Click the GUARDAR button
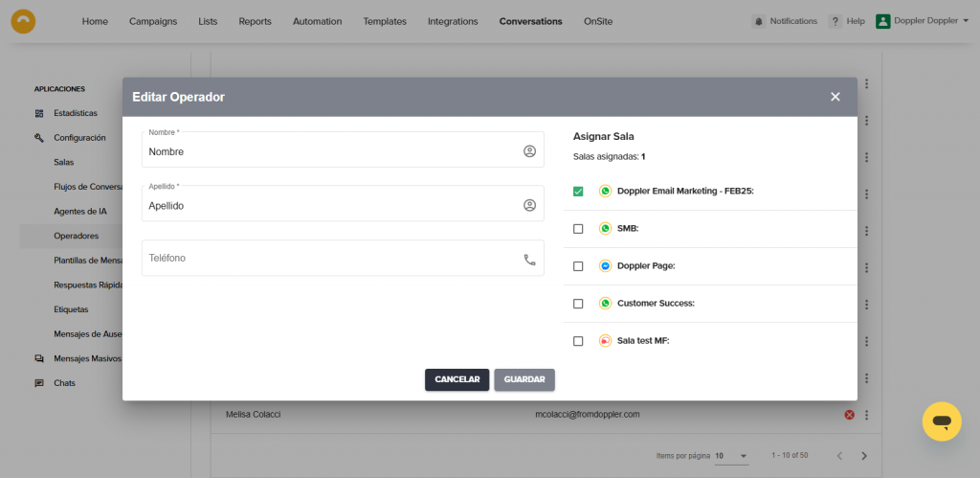Screen dimensions: 980x478 tap(524, 379)
